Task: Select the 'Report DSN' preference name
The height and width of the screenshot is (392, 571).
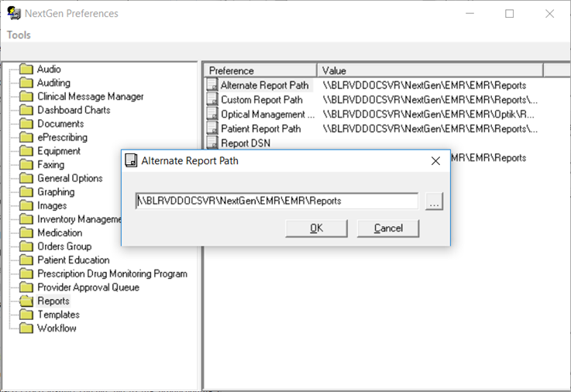Action: pos(246,143)
